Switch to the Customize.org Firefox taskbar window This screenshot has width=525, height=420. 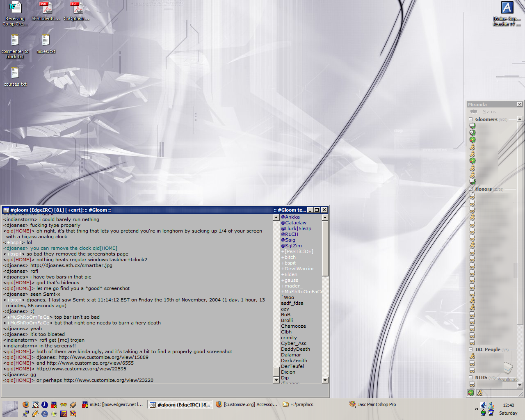[246, 404]
